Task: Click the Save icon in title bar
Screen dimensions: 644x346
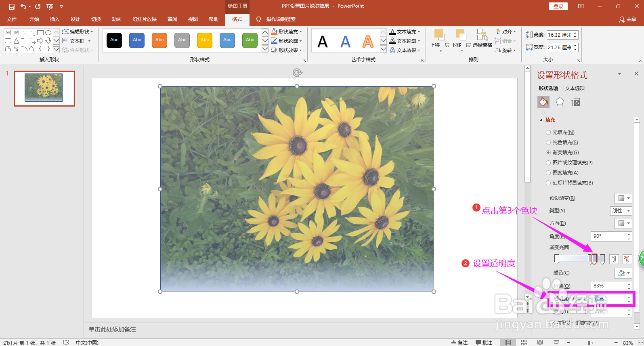Action: [x=12, y=6]
